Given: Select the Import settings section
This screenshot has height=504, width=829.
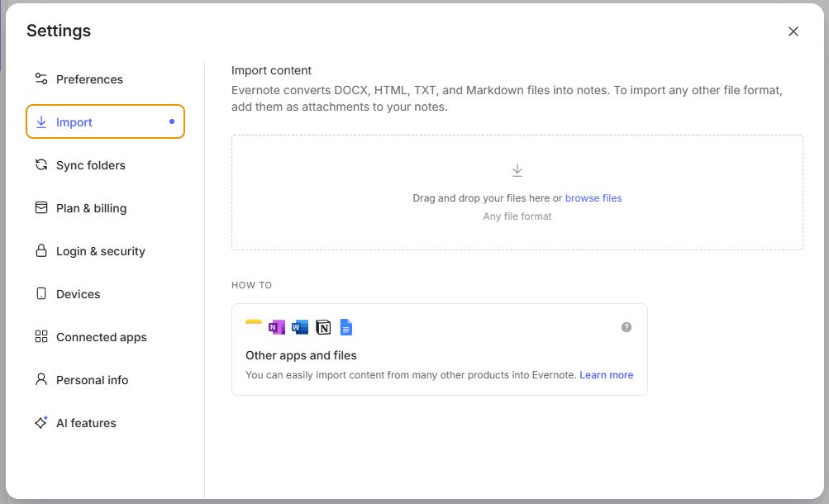Looking at the screenshot, I should (x=105, y=121).
